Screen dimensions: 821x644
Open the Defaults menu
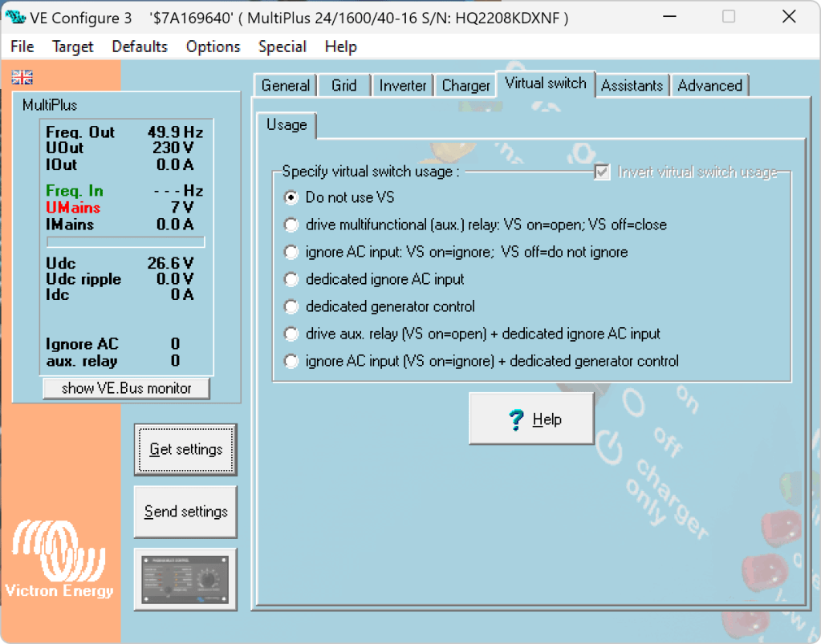click(140, 47)
